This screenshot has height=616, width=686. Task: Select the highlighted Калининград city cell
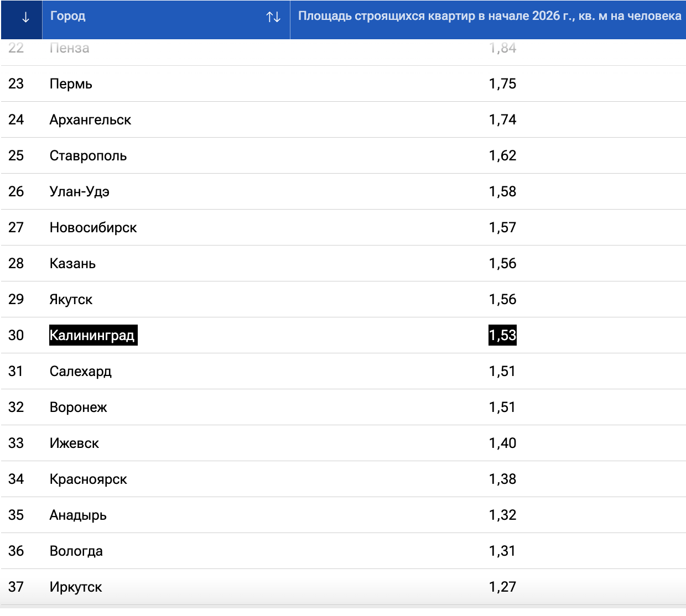(92, 336)
